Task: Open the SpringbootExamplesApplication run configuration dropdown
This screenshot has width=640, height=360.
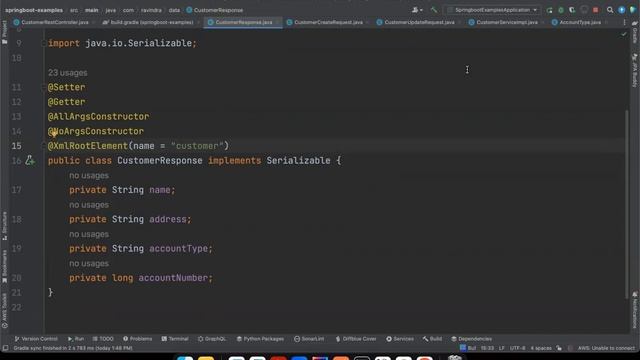Action: [492, 10]
